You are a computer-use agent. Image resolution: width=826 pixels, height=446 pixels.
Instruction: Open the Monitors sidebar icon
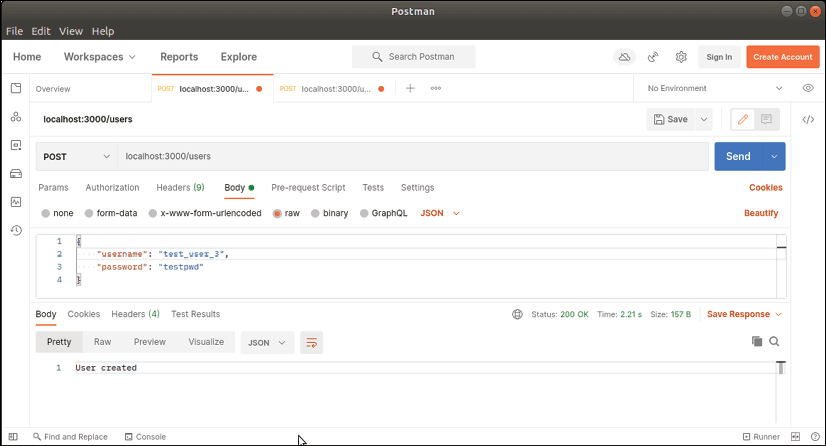tap(16, 202)
